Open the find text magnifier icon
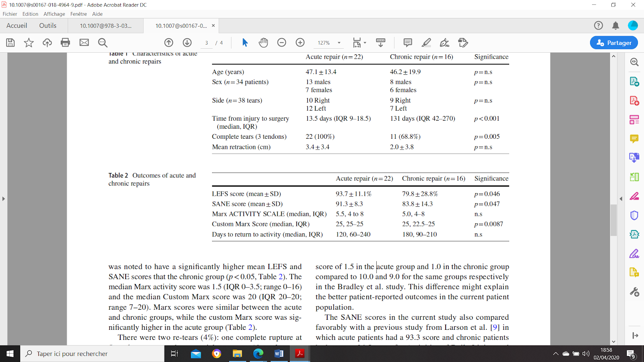644x362 pixels. 103,43
